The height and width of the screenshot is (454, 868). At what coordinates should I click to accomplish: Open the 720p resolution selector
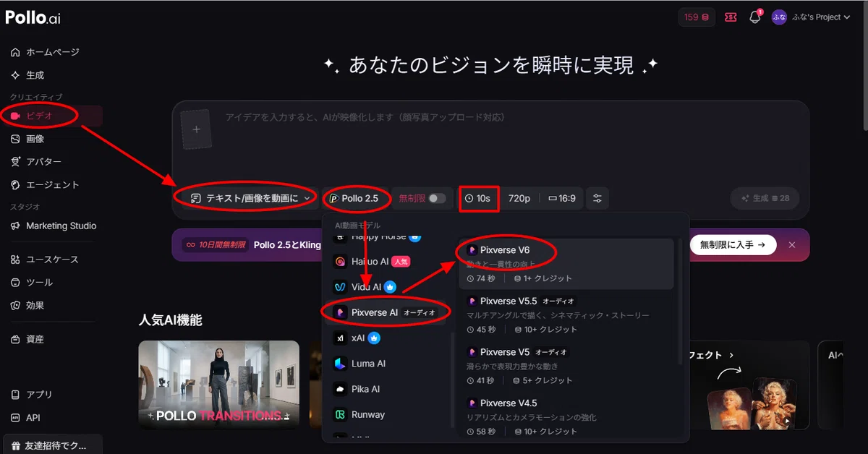[519, 198]
